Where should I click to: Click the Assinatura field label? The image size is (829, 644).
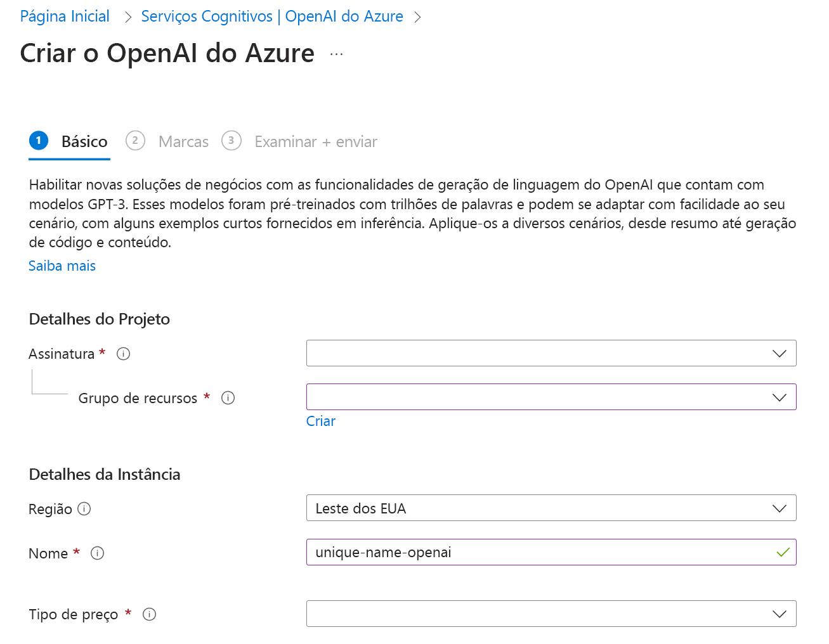(62, 354)
